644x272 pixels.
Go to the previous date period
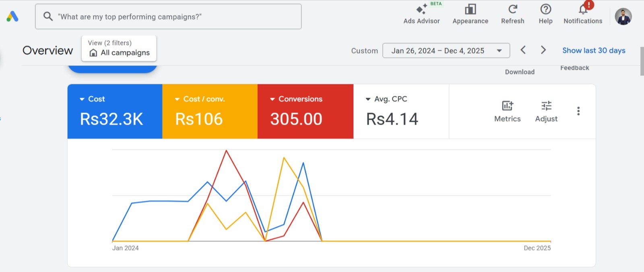(x=523, y=50)
